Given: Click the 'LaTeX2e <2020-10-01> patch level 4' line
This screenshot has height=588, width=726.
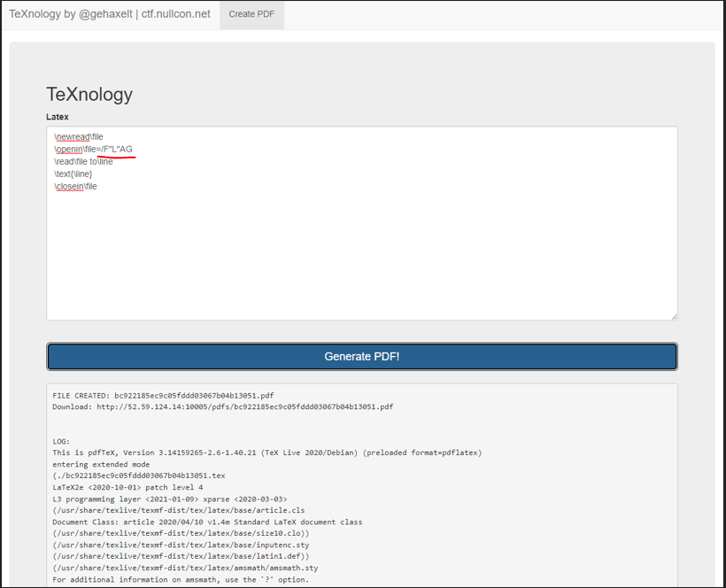Looking at the screenshot, I should click(127, 487).
